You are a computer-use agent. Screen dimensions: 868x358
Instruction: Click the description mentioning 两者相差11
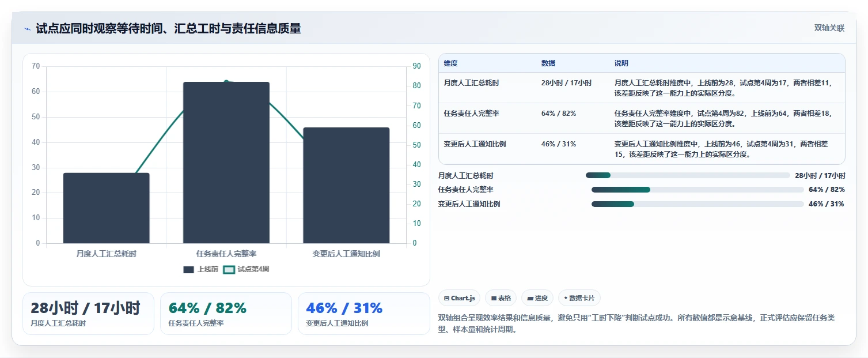tap(723, 88)
